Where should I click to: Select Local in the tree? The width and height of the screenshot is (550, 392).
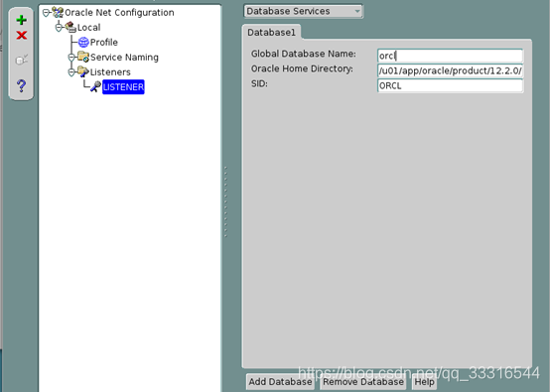pos(88,28)
